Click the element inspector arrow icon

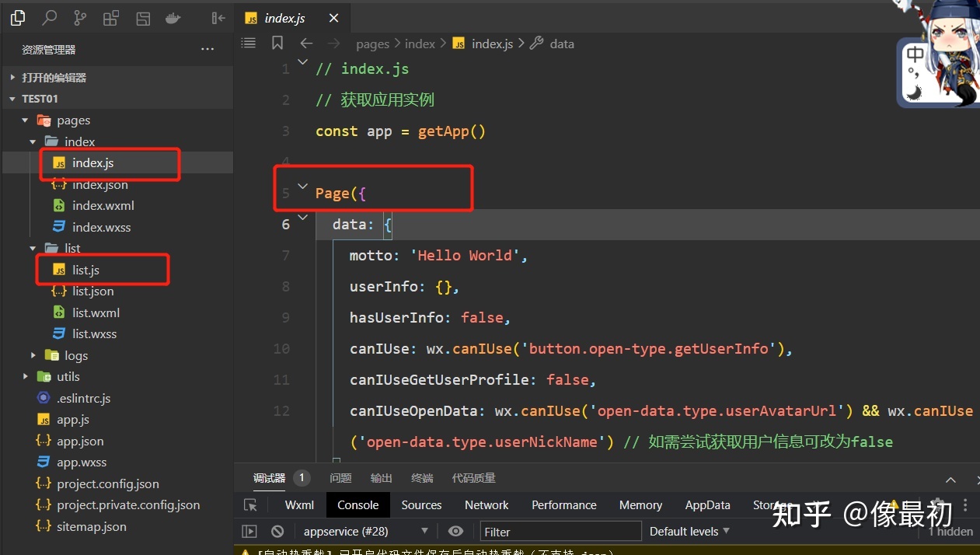(x=250, y=505)
